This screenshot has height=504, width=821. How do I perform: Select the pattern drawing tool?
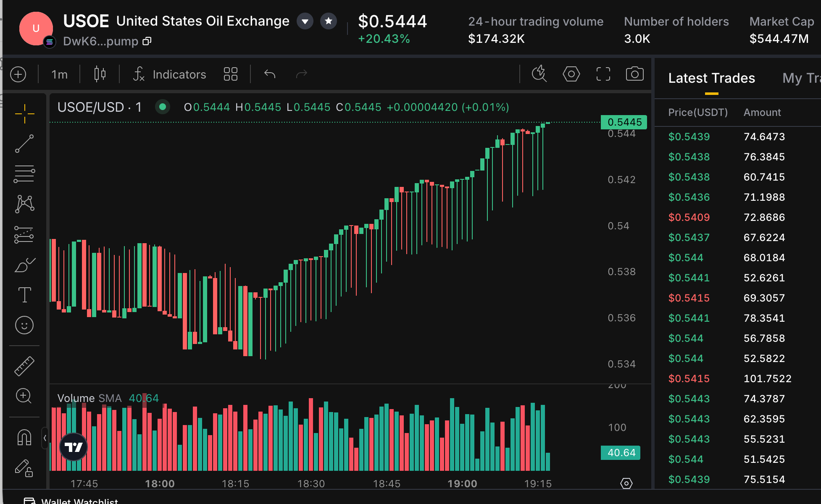(24, 204)
